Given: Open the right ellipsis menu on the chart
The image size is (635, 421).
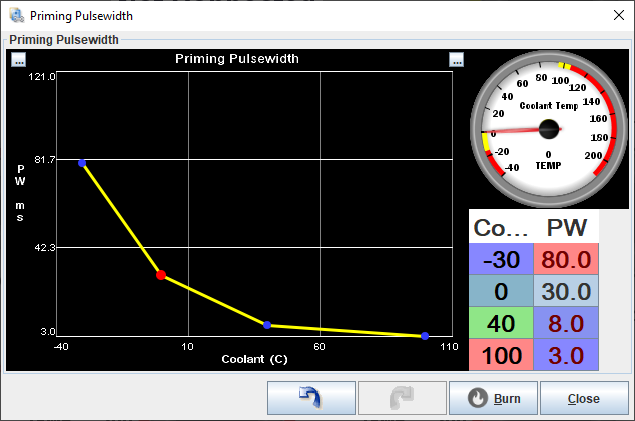Looking at the screenshot, I should point(456,60).
